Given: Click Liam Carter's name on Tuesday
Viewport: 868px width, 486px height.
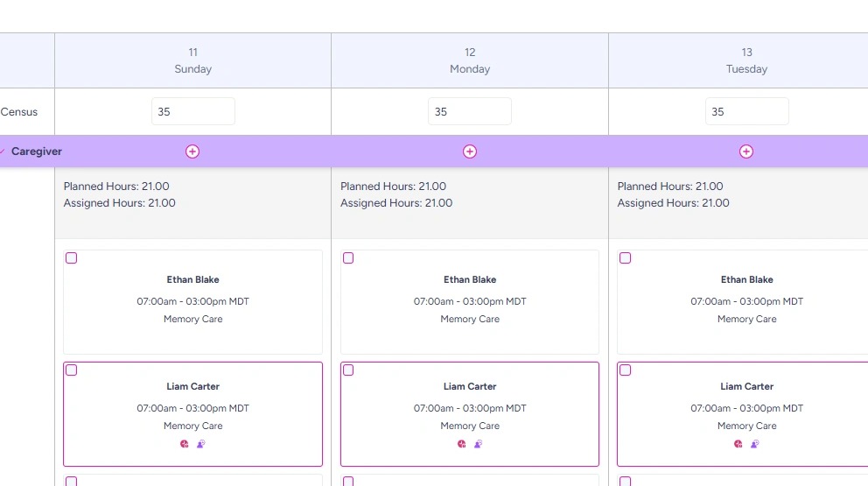Looking at the screenshot, I should pos(746,386).
